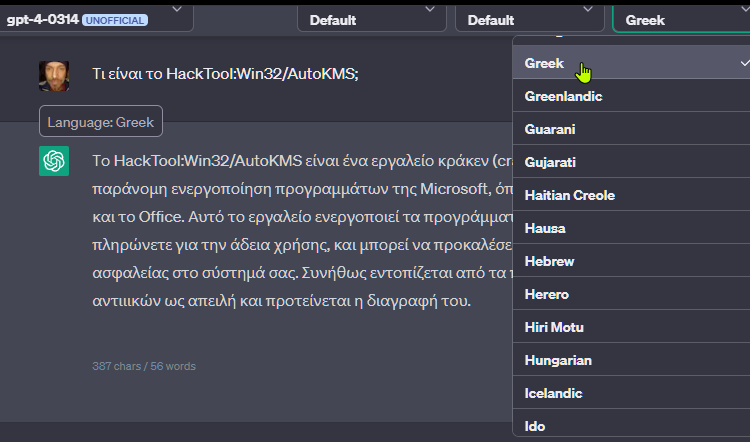Image resolution: width=750 pixels, height=442 pixels.
Task: Choose Haitian Creole from the list
Action: click(x=569, y=195)
